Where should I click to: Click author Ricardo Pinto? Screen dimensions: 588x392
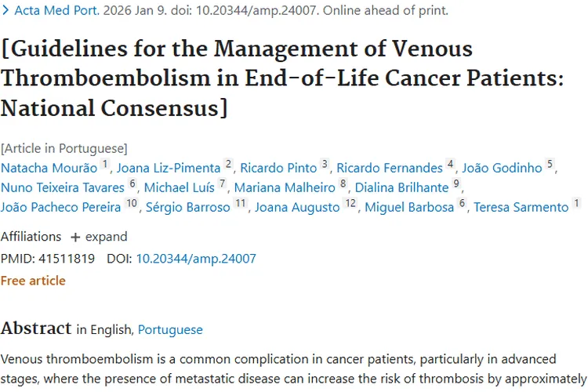(x=278, y=168)
